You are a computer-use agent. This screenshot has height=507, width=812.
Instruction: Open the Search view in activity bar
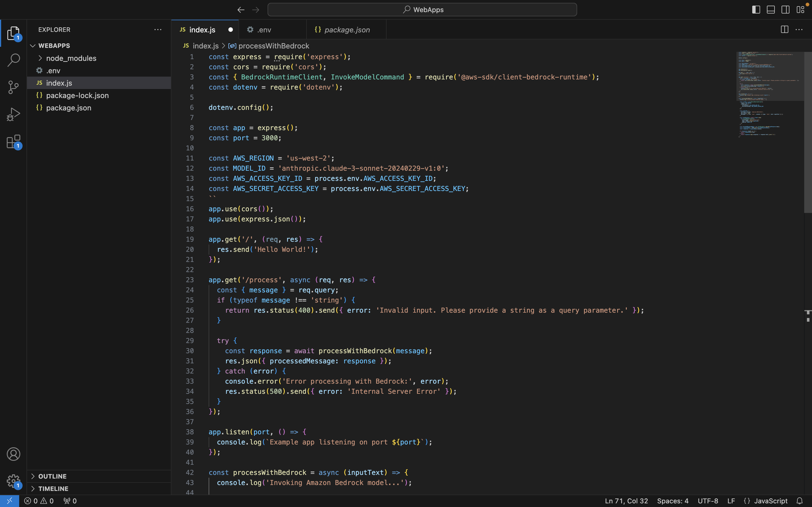[14, 60]
